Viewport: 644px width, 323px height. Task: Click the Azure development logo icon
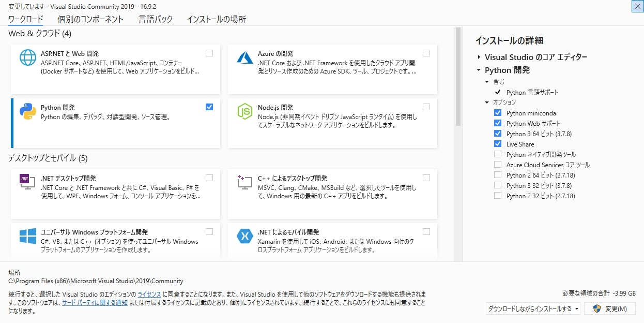[x=244, y=57]
